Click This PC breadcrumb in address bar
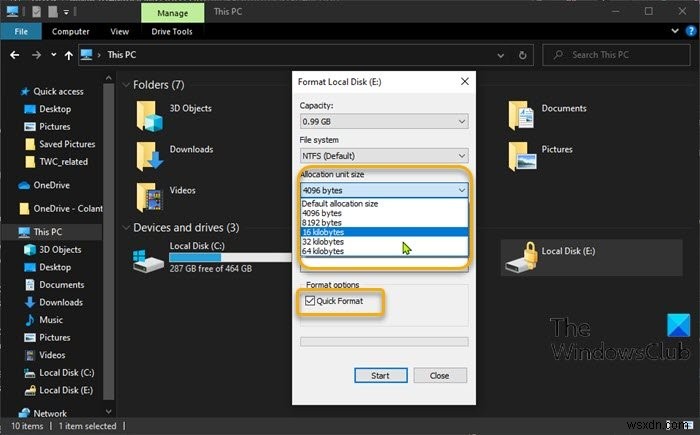 [121, 55]
